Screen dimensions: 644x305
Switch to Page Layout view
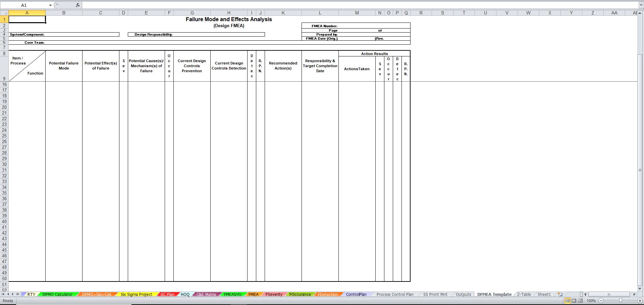point(574,301)
